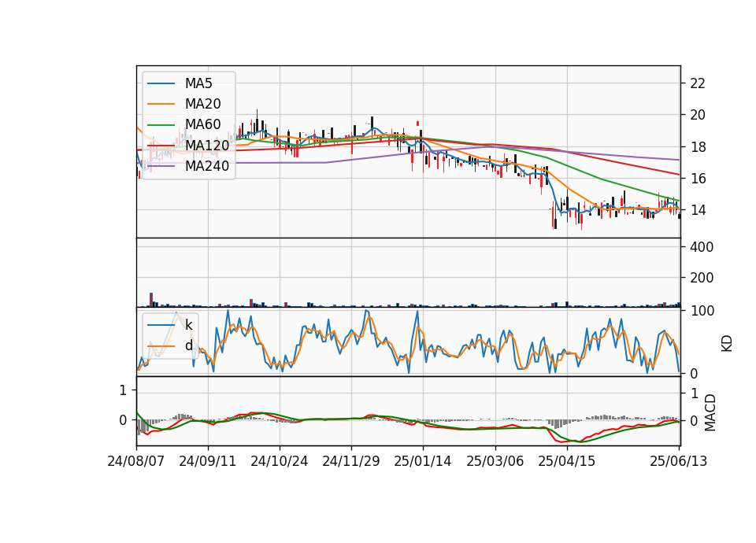The width and height of the screenshot is (756, 543).
Task: Click the 24/08/07 date axis label
Action: click(136, 461)
